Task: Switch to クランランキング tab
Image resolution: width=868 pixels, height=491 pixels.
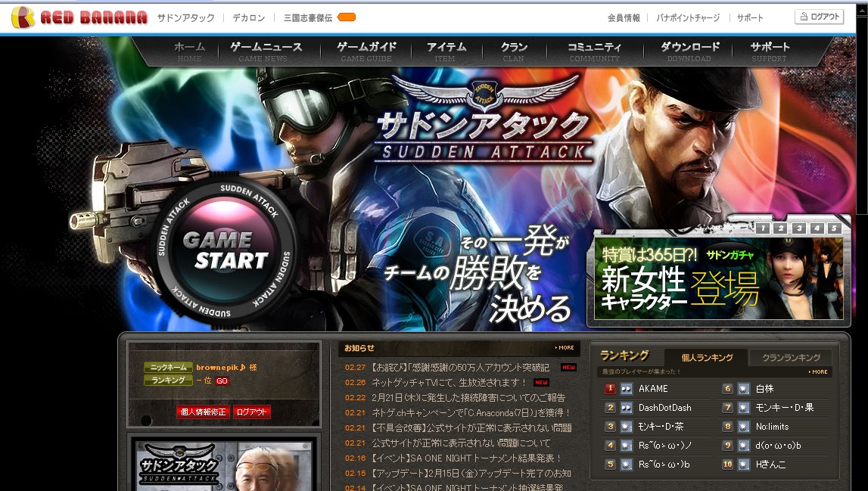Action: coord(791,358)
